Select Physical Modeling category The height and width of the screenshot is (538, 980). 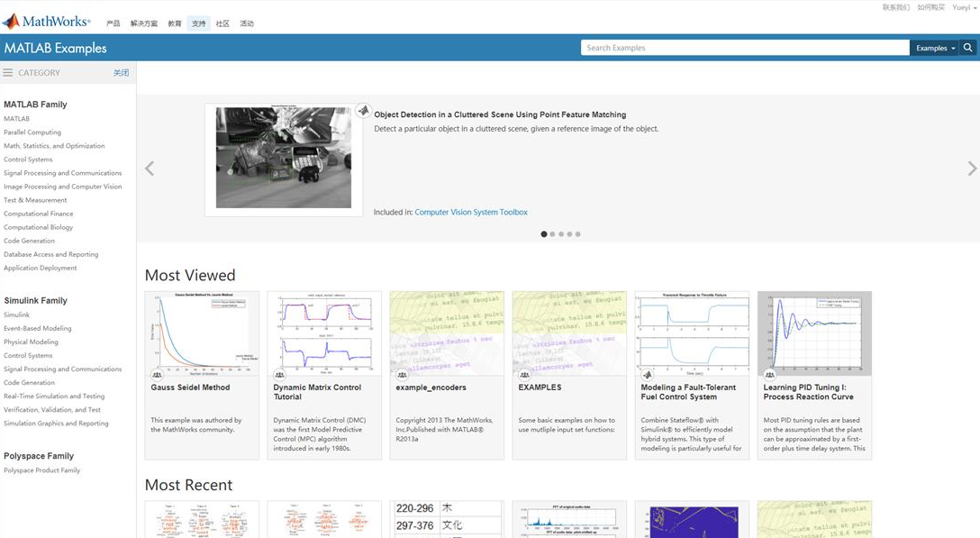tap(32, 342)
